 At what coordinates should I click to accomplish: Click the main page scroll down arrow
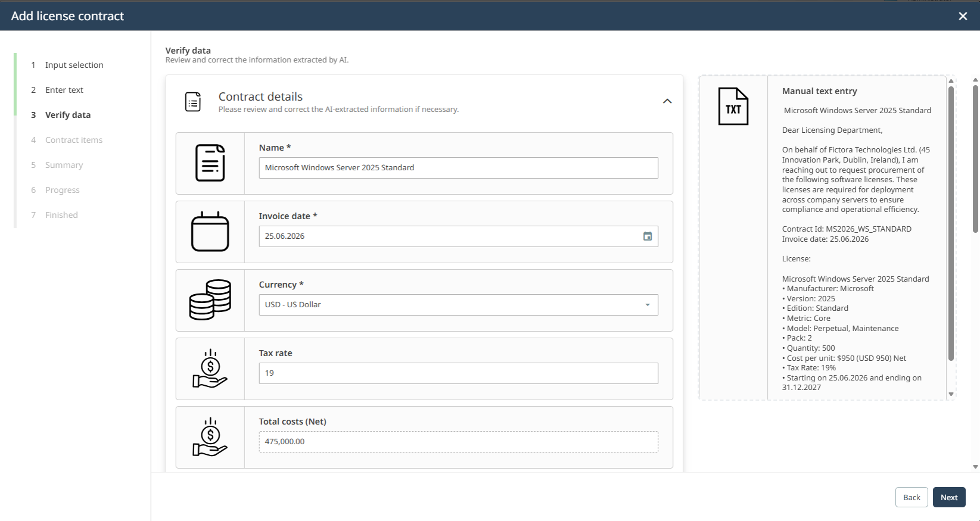click(975, 467)
